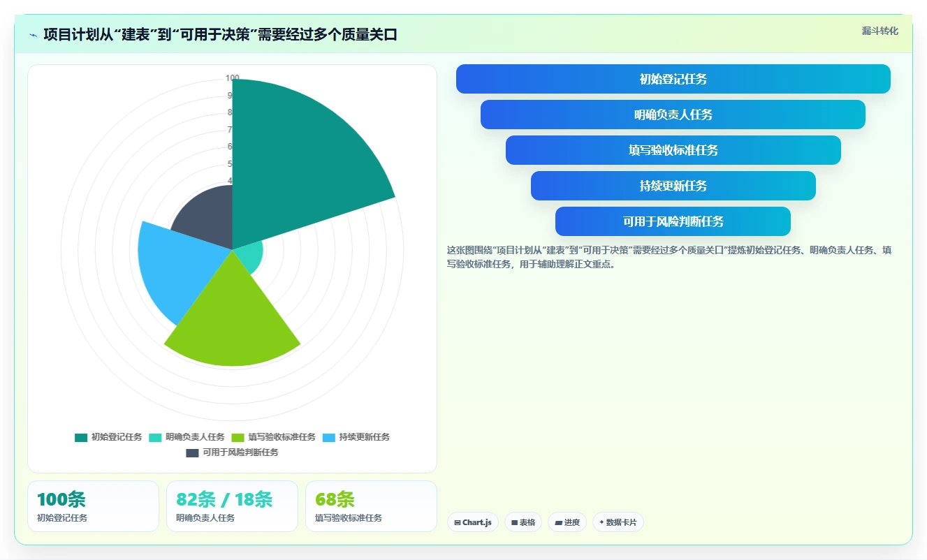Click the 进度 chip icon
927x560 pixels.
pos(558,522)
